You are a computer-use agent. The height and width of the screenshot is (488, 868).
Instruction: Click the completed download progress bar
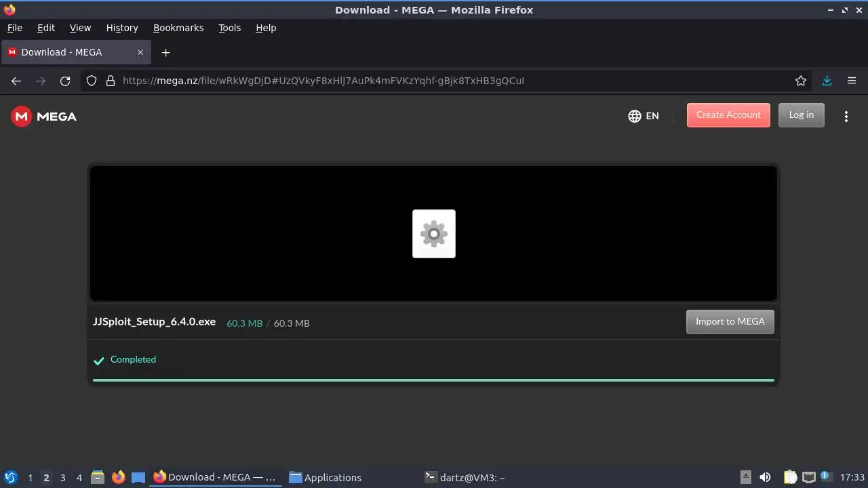pyautogui.click(x=433, y=380)
